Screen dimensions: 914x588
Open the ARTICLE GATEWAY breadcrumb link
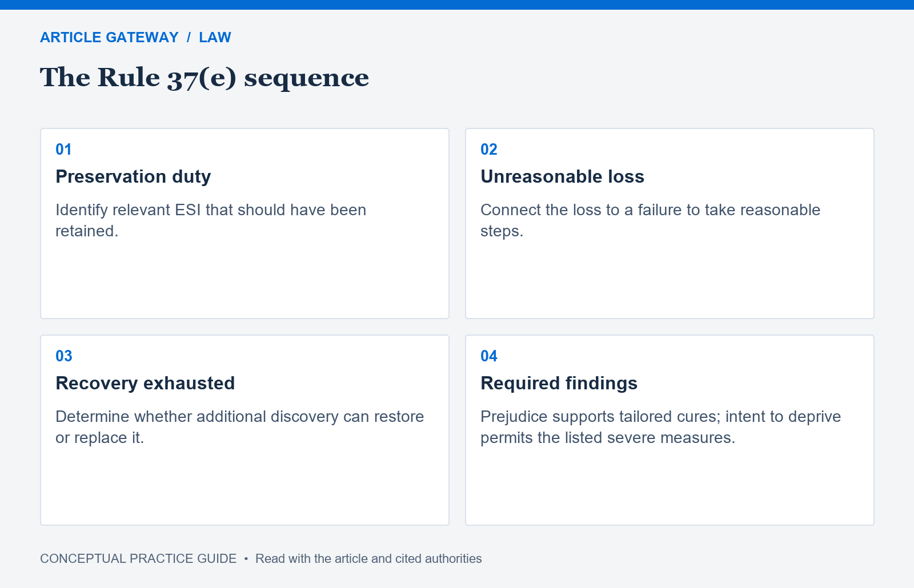(x=109, y=37)
